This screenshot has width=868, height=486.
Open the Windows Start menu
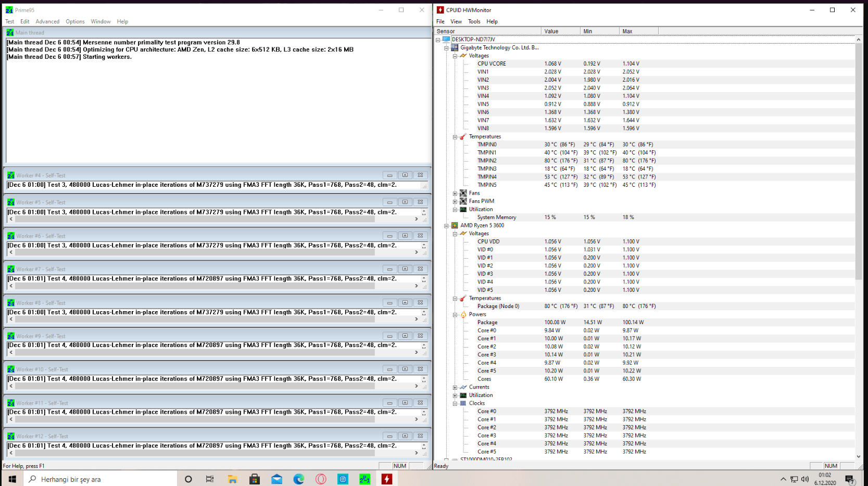[12, 479]
